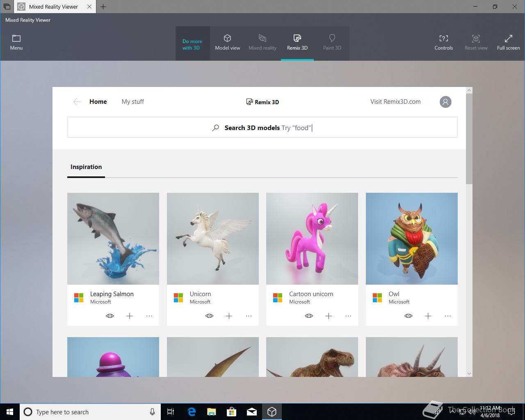The width and height of the screenshot is (525, 420).
Task: Click the scrollbar up arrow
Action: click(469, 90)
